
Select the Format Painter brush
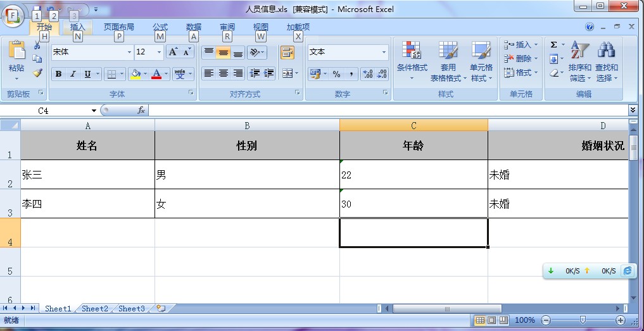point(37,73)
